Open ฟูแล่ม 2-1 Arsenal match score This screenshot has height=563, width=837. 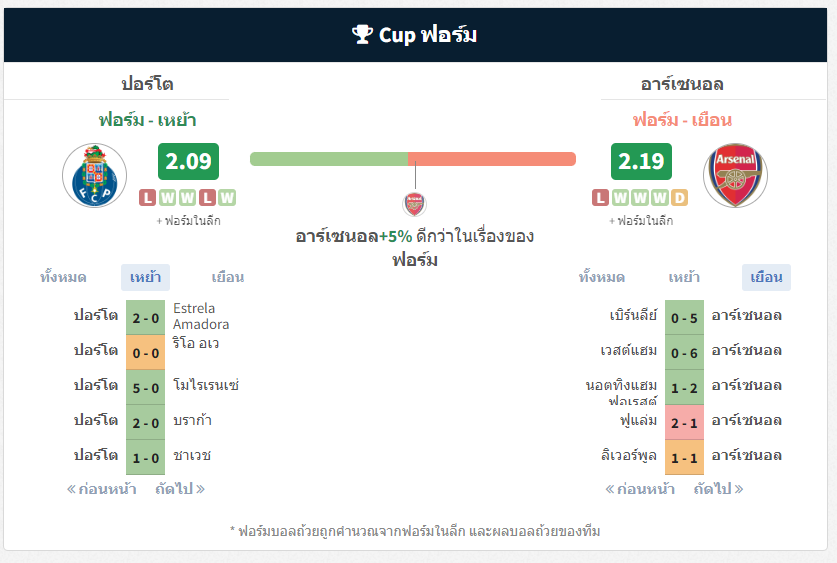tap(684, 423)
